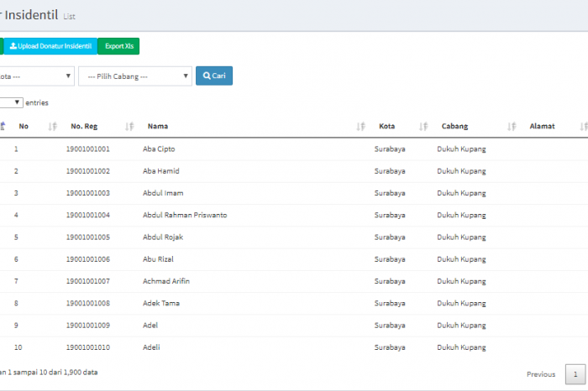Image resolution: width=588 pixels, height=391 pixels.
Task: Select registration number 19001001009
Action: 87,326
